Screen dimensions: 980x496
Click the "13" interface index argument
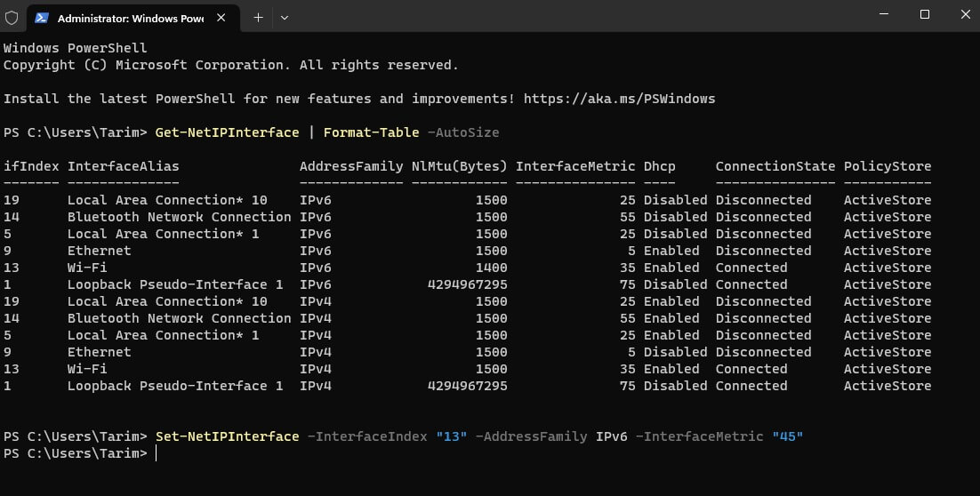point(451,436)
